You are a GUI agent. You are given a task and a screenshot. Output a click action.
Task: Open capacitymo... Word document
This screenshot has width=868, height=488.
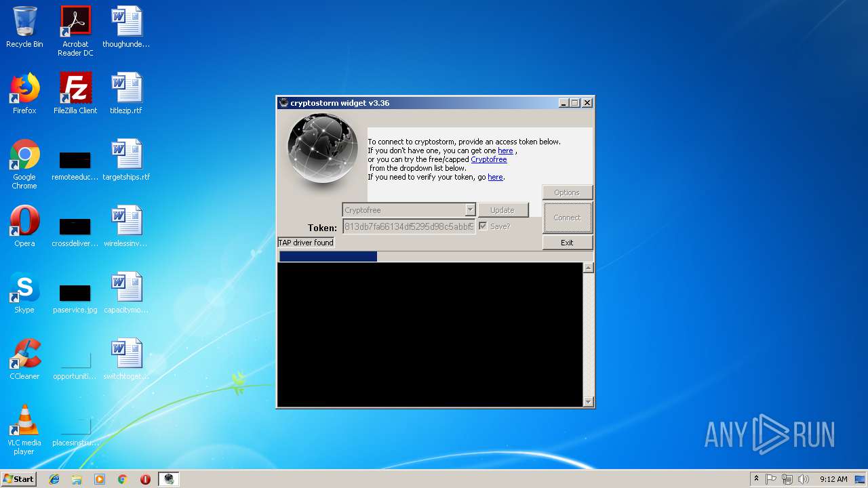(x=126, y=293)
